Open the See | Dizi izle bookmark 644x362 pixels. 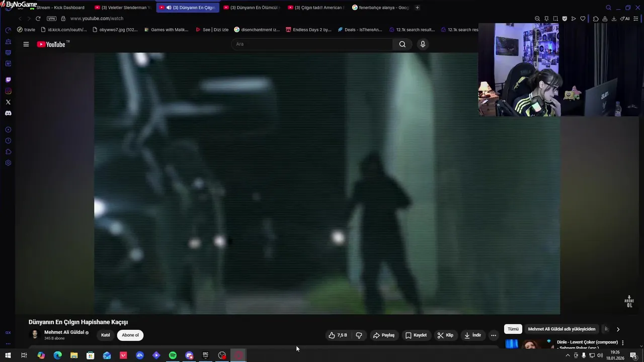212,30
